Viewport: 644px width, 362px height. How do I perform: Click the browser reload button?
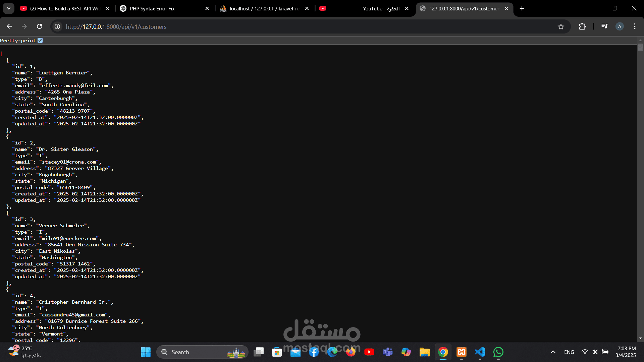(x=39, y=26)
